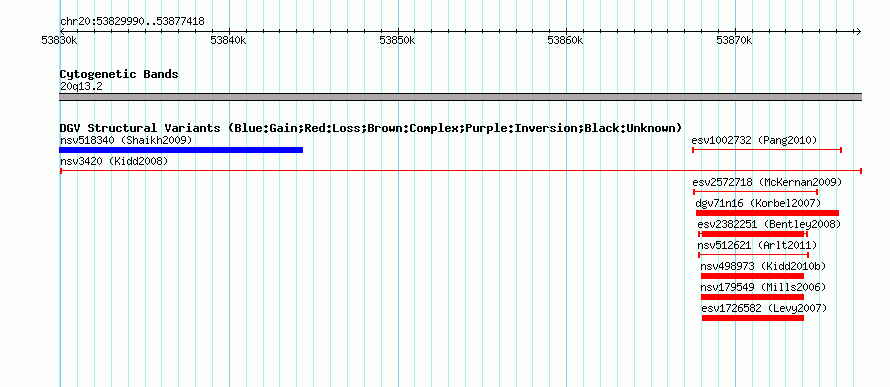This screenshot has height=387, width=890.
Task: Open the nsv179549 (Mills2006) label
Action: tap(763, 287)
